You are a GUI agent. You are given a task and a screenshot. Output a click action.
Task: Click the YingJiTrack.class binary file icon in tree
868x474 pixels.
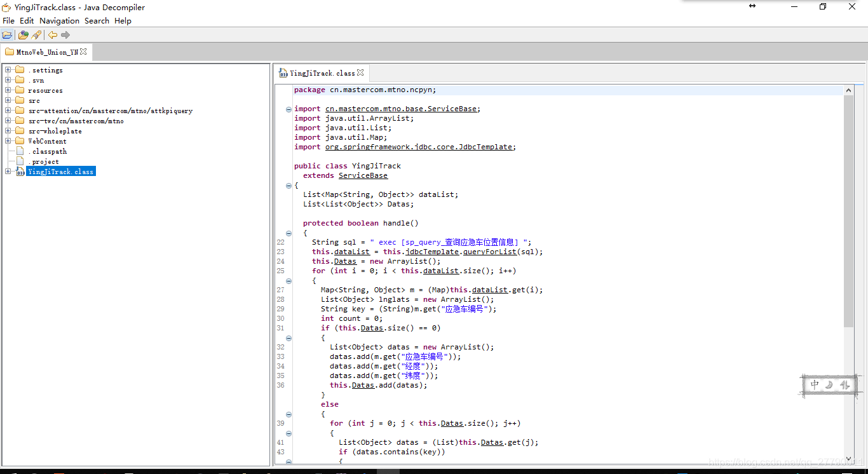20,172
